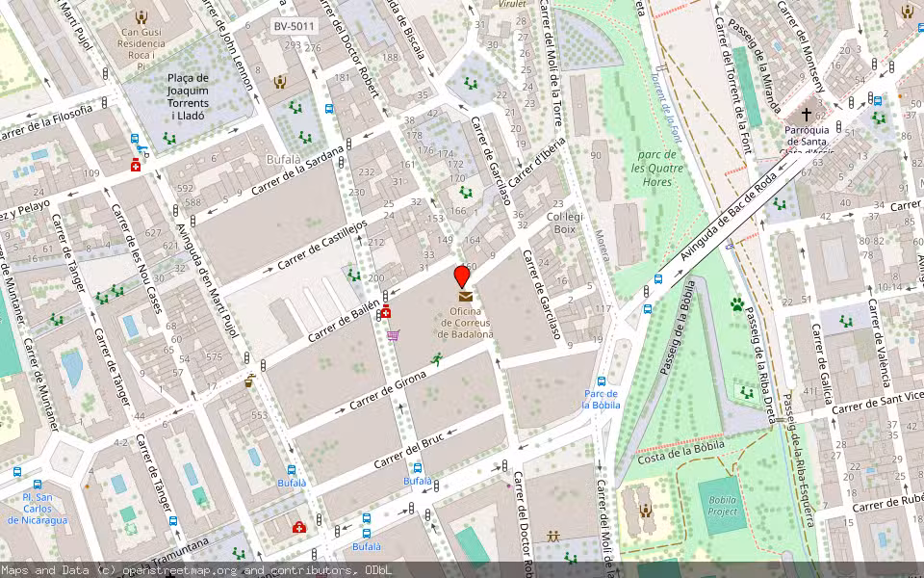Click the 'Carrer de Galícia' street label
The width and height of the screenshot is (924, 578).
[x=821, y=362]
